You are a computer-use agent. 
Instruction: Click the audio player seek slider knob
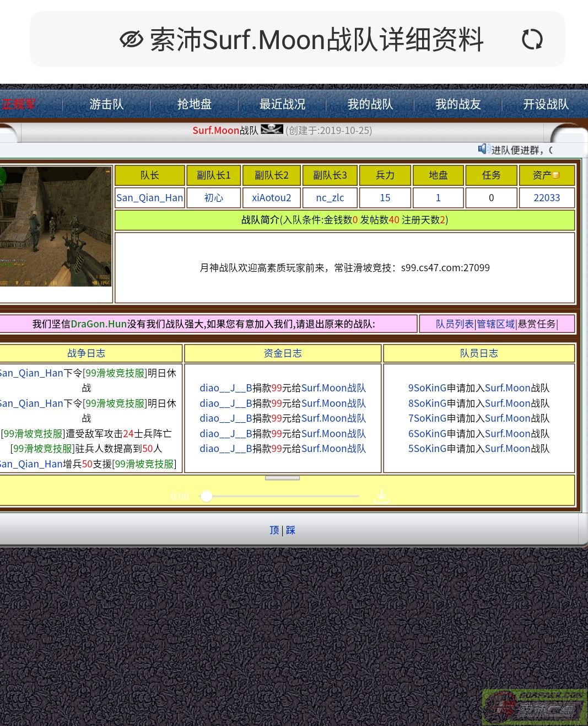click(x=206, y=496)
